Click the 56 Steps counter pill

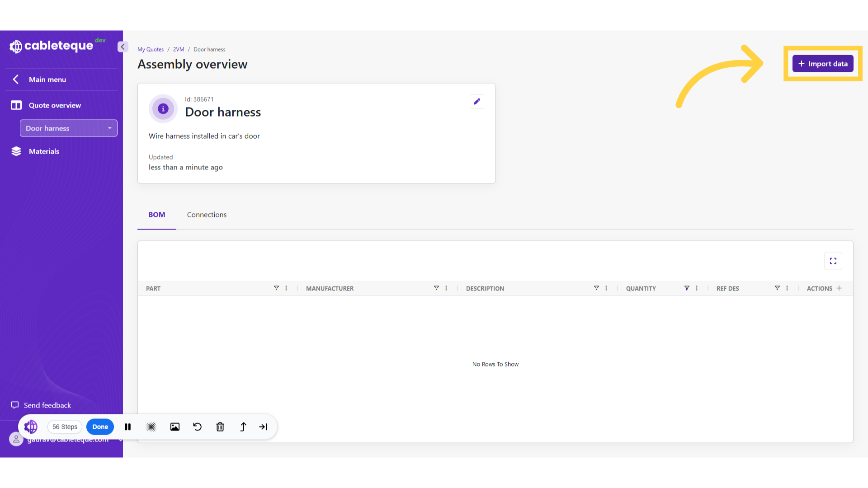coord(64,427)
